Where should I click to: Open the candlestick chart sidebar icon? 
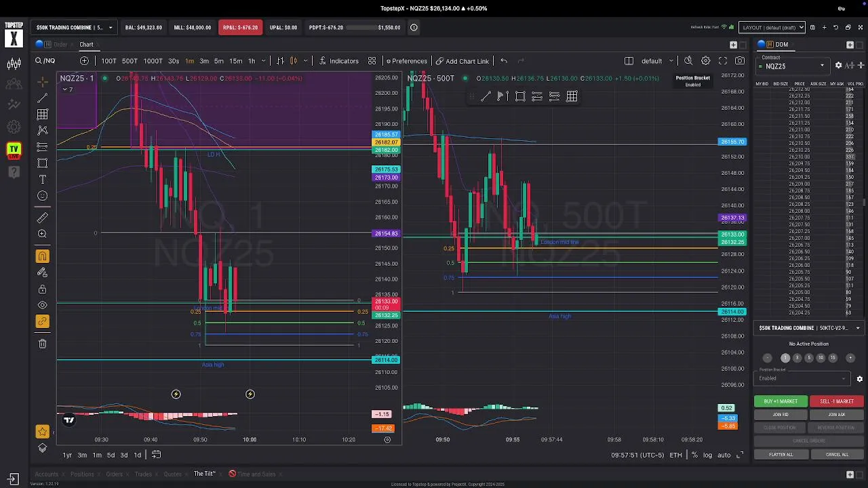14,64
